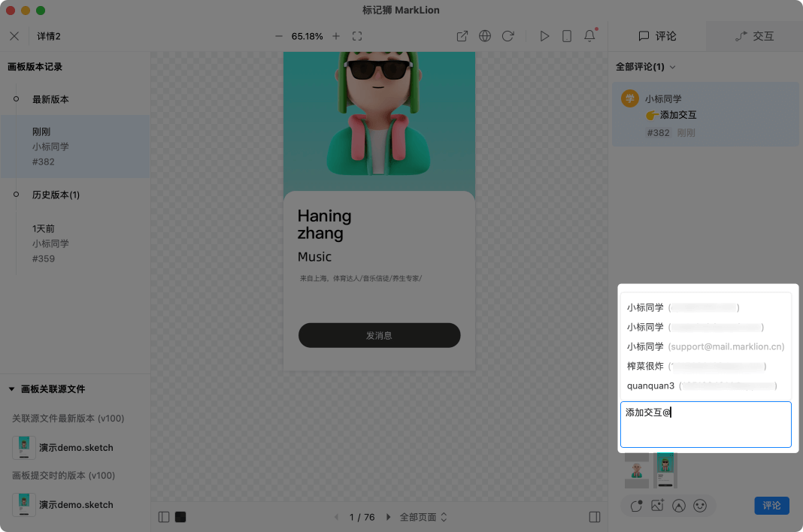803x532 pixels.
Task: Click the globe icon in the top toolbar
Action: coord(485,35)
